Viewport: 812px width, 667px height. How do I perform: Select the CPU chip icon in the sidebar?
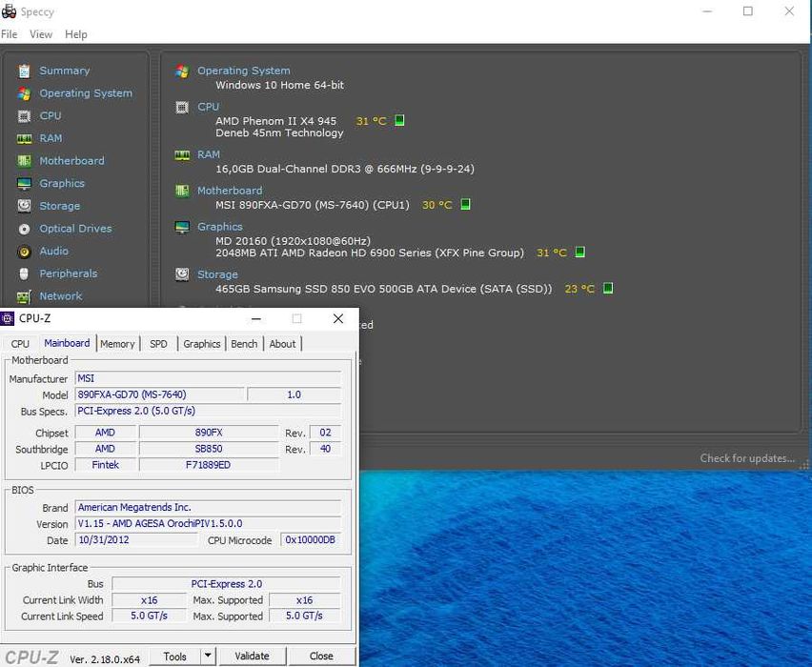(x=24, y=116)
